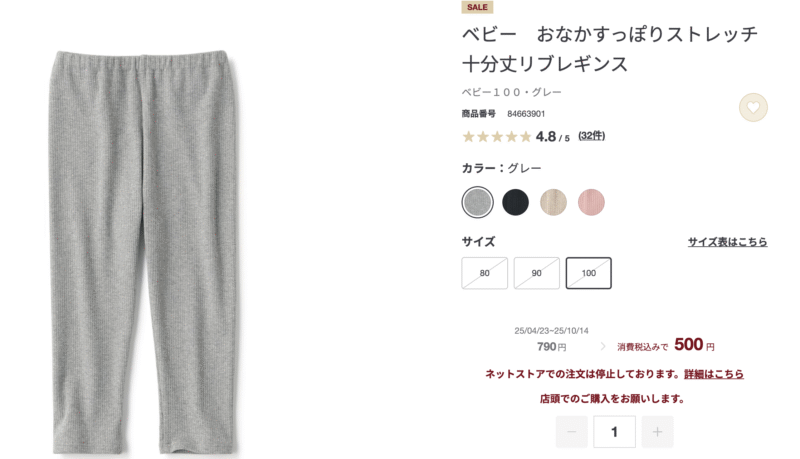
Task: Add the product to favorites via the heart icon
Action: point(753,108)
